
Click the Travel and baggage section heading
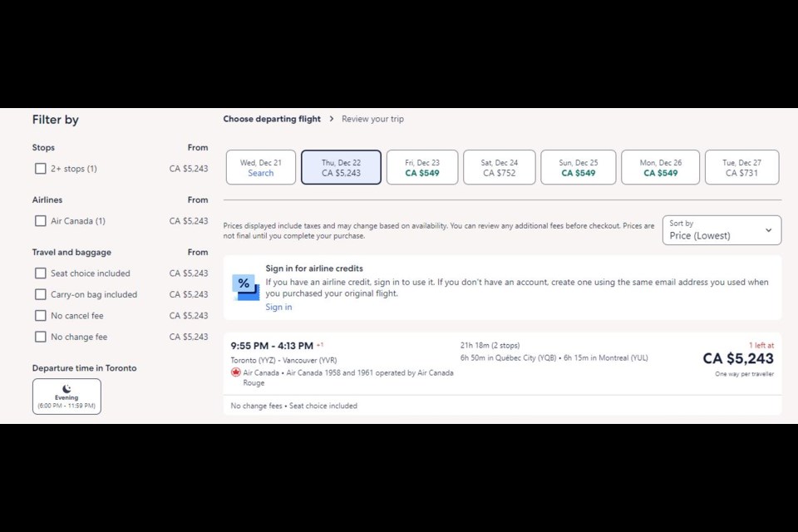click(71, 252)
